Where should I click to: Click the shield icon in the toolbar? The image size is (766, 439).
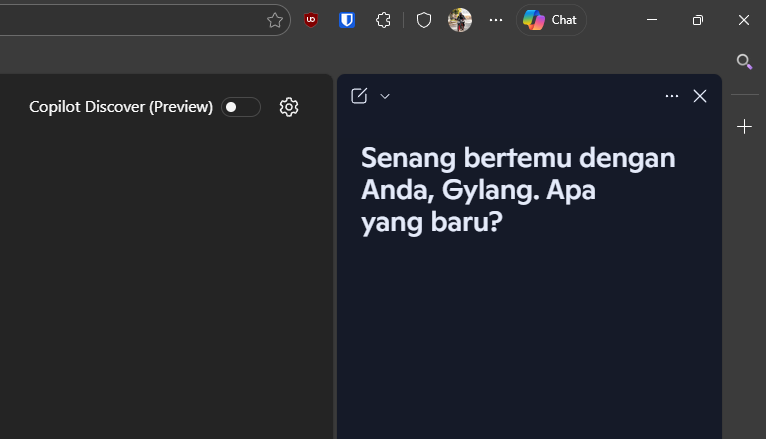coord(424,20)
